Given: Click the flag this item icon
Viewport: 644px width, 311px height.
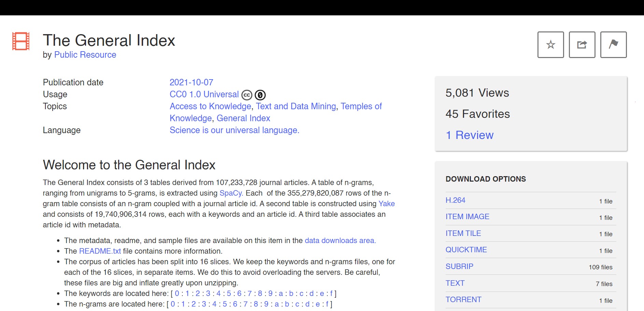Looking at the screenshot, I should 613,45.
